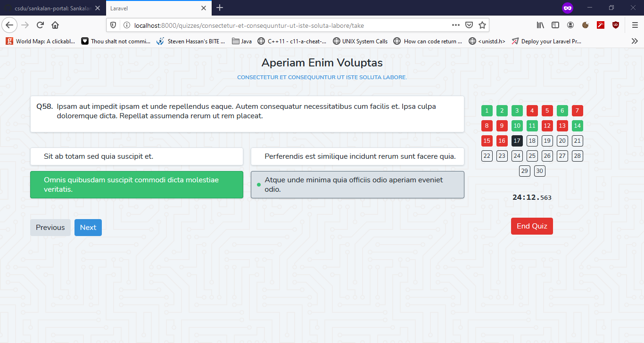This screenshot has width=644, height=343.
Task: Switch to the Laravel tab
Action: click(158, 8)
